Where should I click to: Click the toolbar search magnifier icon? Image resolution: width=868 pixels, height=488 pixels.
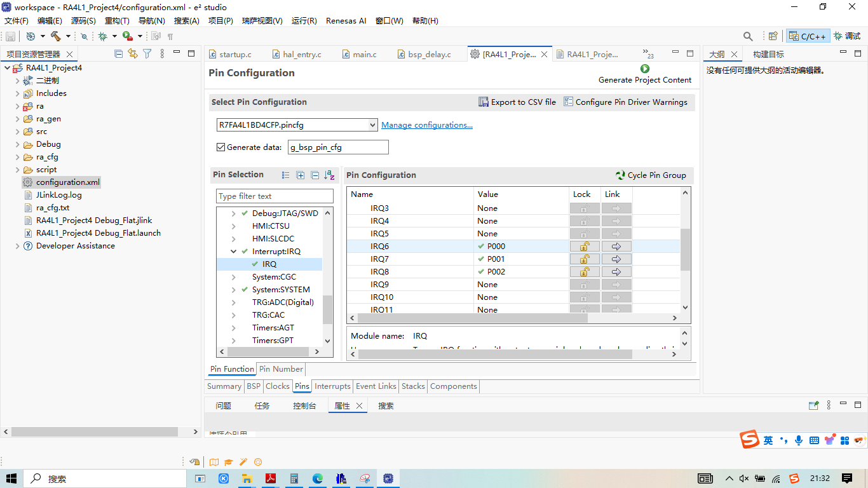(x=748, y=36)
